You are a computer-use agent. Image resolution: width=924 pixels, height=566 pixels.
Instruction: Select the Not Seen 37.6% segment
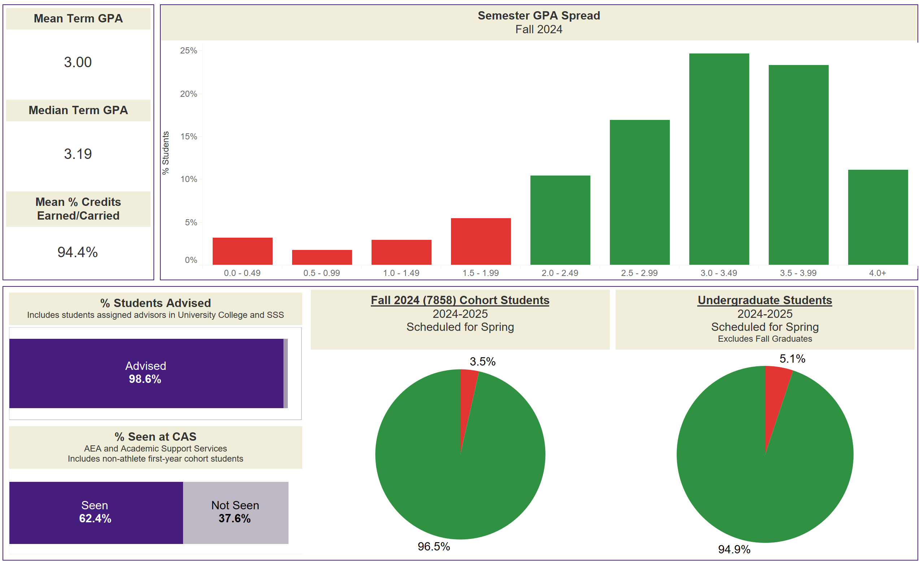(x=235, y=513)
